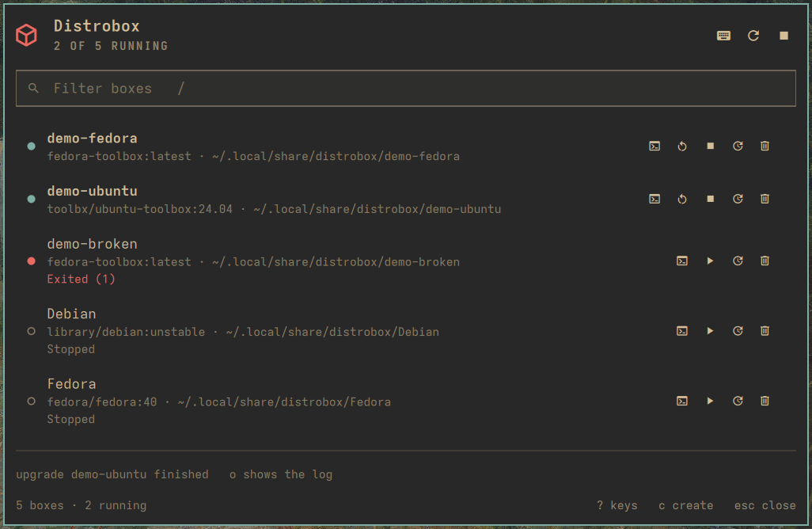Start the Fedora box
Screen dimensions: 812x529
tap(711, 401)
